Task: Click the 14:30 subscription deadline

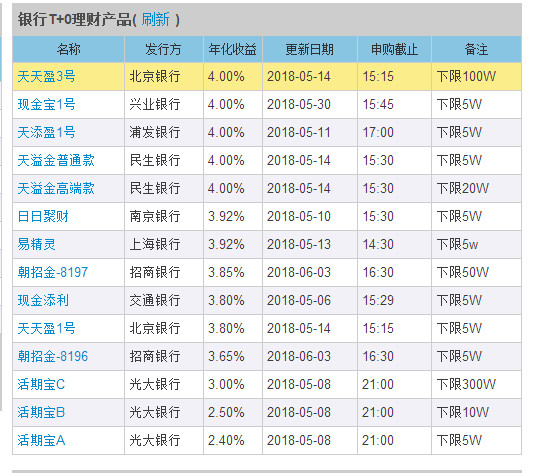Action: coord(378,244)
